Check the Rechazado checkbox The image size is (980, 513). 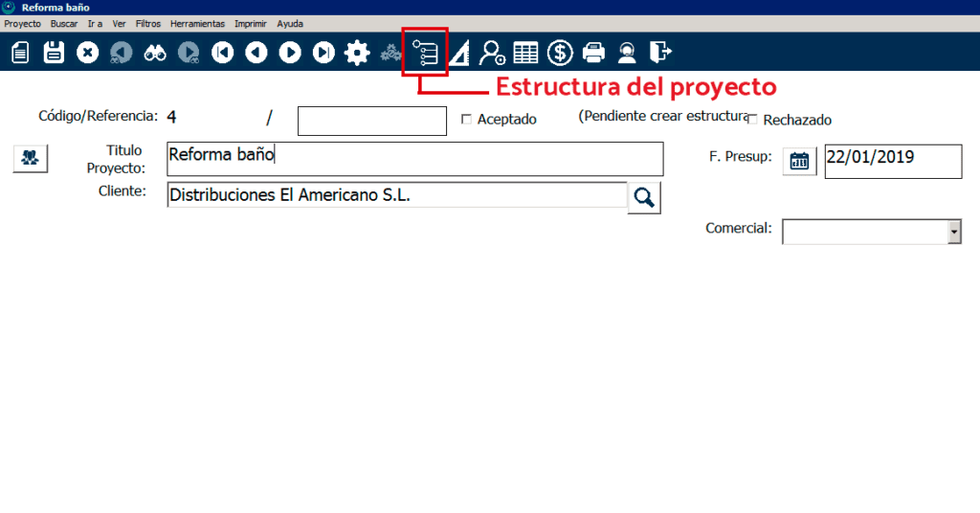(x=753, y=120)
